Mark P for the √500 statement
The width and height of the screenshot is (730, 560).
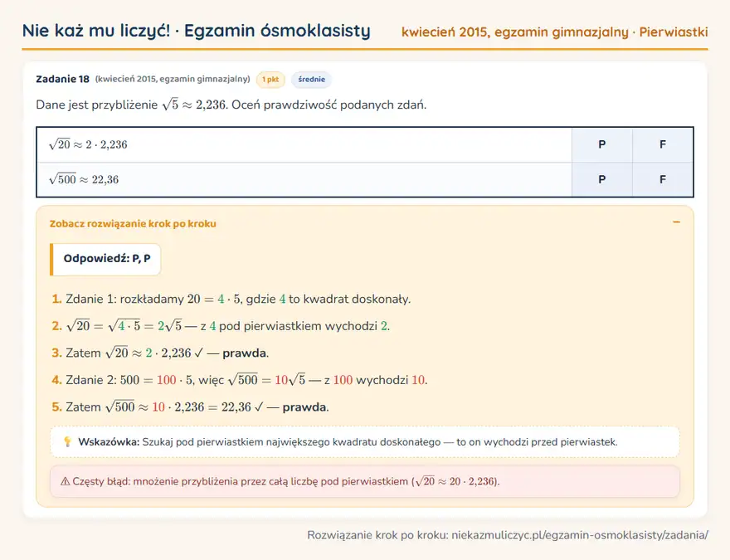point(602,180)
